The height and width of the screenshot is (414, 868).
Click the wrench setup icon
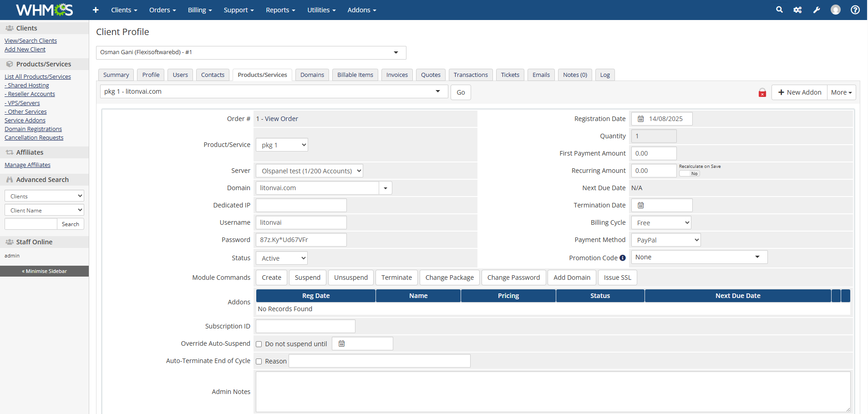coord(817,10)
